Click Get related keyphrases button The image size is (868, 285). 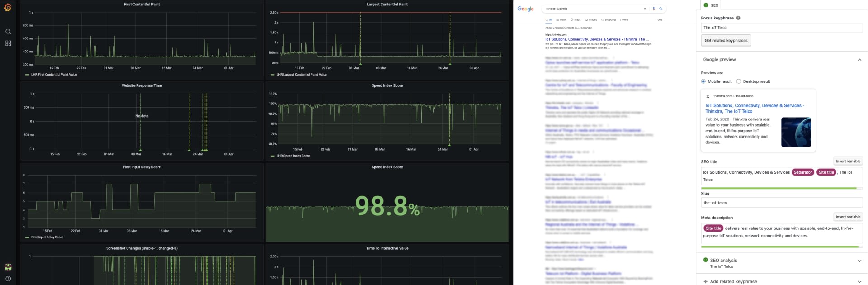(x=726, y=40)
